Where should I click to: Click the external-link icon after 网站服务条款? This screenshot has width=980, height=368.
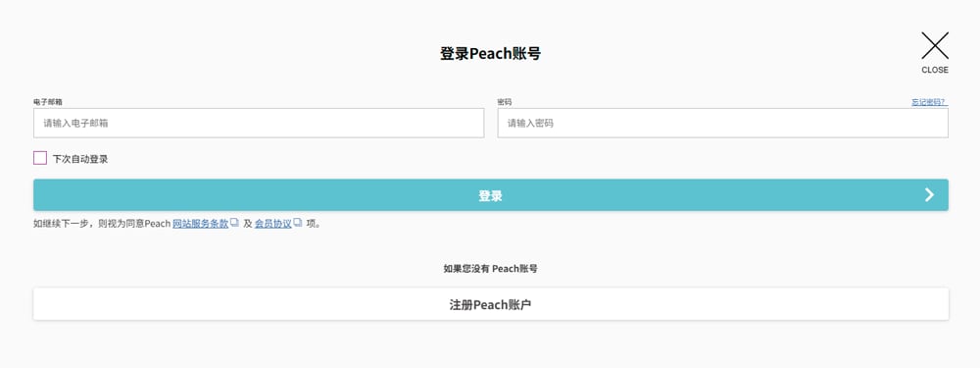point(234,222)
